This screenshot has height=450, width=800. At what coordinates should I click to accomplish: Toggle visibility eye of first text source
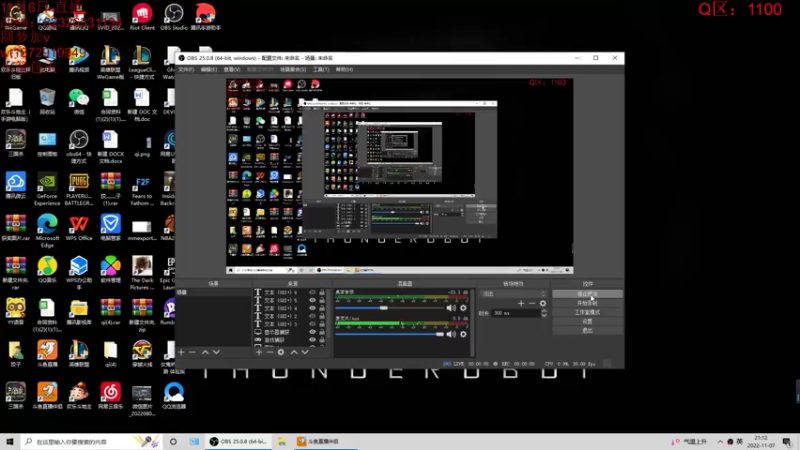coord(313,293)
